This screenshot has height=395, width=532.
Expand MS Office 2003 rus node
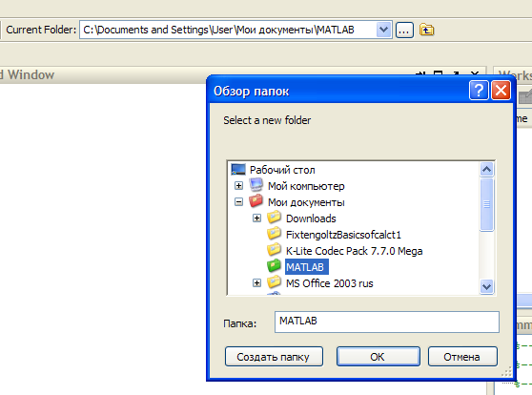tap(256, 283)
